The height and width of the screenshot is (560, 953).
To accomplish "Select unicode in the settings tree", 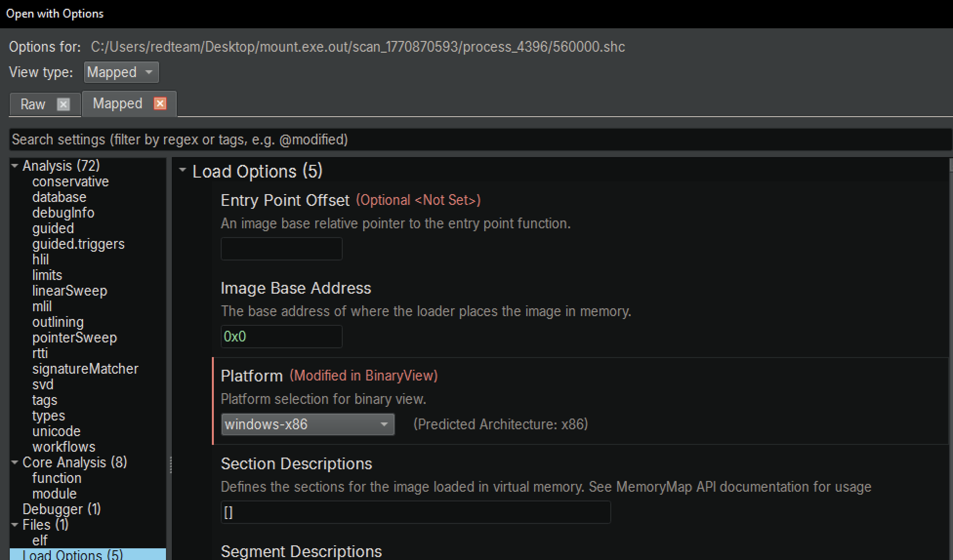I will 56,431.
